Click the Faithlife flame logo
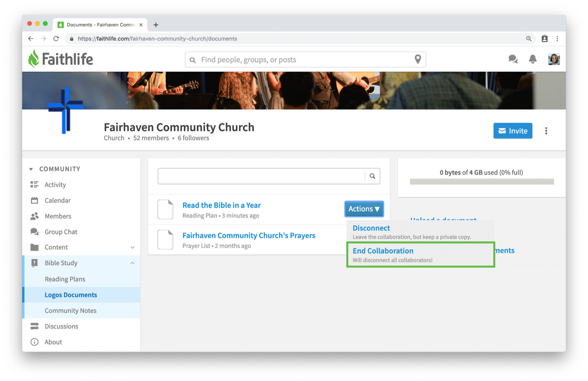The image size is (588, 381). coord(33,59)
